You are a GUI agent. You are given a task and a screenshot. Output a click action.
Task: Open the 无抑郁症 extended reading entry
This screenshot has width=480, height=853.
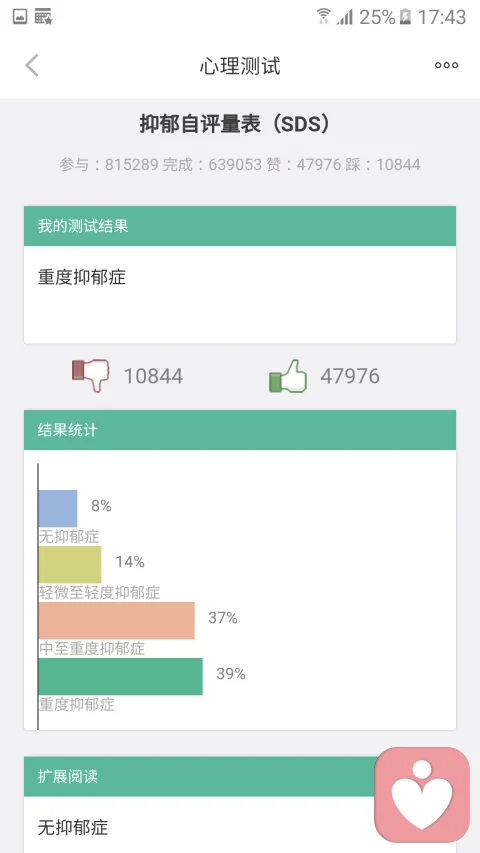[x=73, y=827]
